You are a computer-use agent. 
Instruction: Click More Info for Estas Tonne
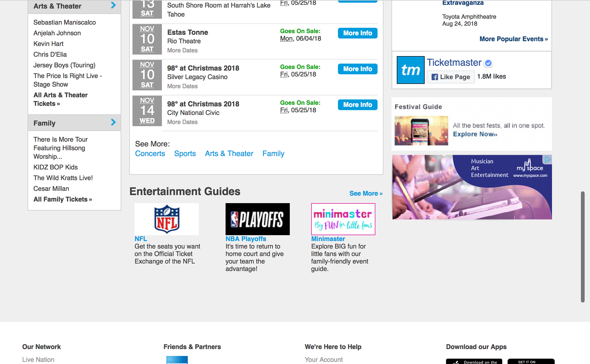[x=358, y=33]
